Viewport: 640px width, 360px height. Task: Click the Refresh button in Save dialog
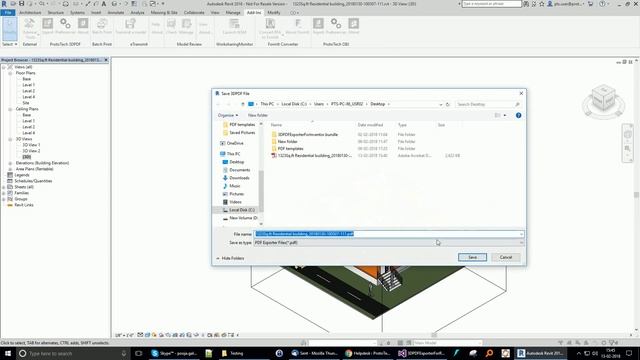[x=447, y=104]
